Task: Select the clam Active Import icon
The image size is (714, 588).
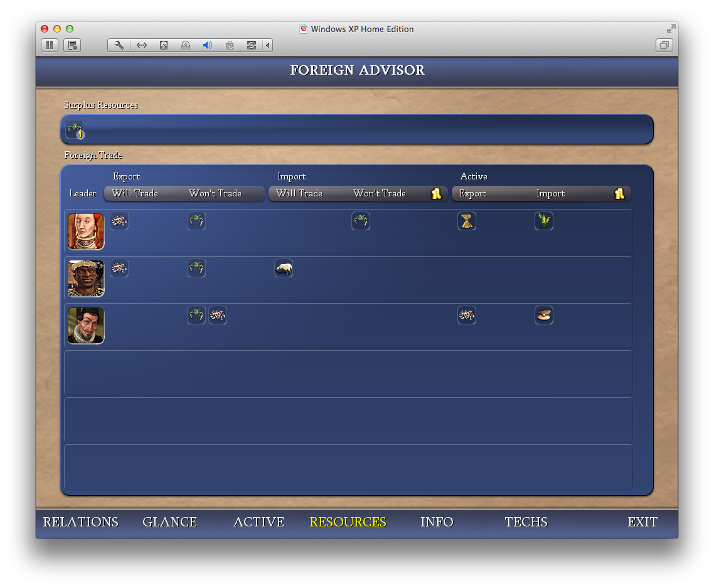Action: 544,315
